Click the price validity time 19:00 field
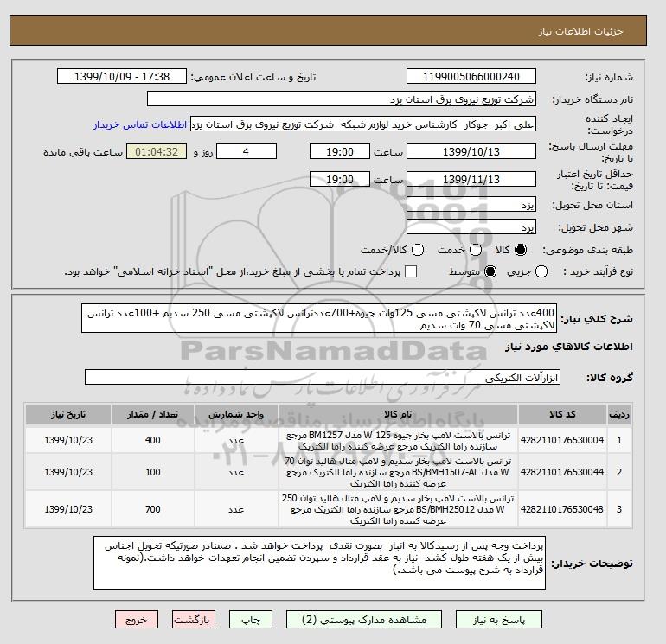Screen dimensions: 666x644 (x=339, y=179)
